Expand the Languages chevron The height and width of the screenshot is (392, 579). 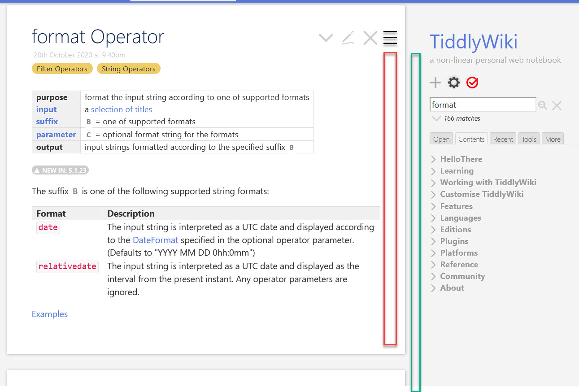(434, 218)
